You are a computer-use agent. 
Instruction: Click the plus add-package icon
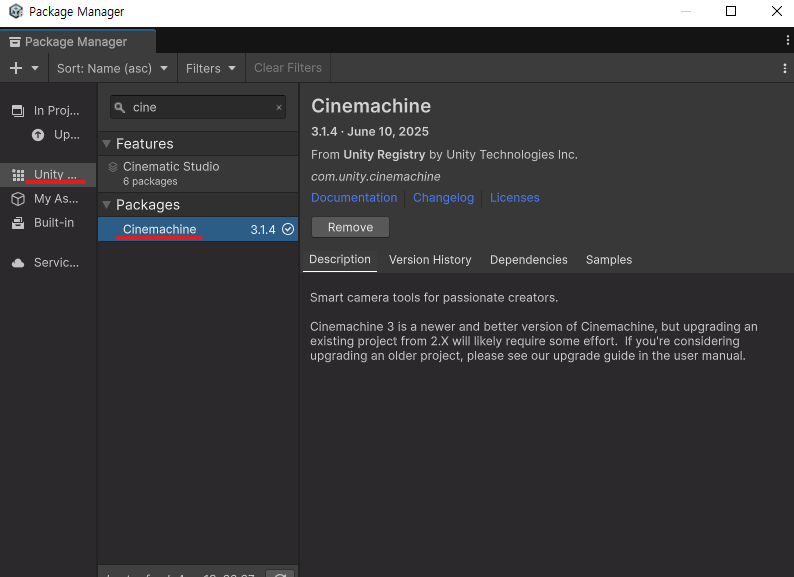(16, 68)
